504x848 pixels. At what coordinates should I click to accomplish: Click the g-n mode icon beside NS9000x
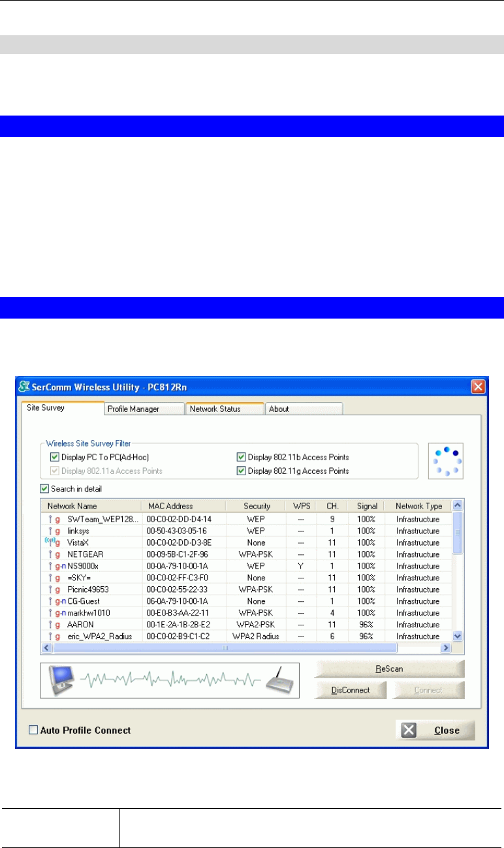coord(60,565)
